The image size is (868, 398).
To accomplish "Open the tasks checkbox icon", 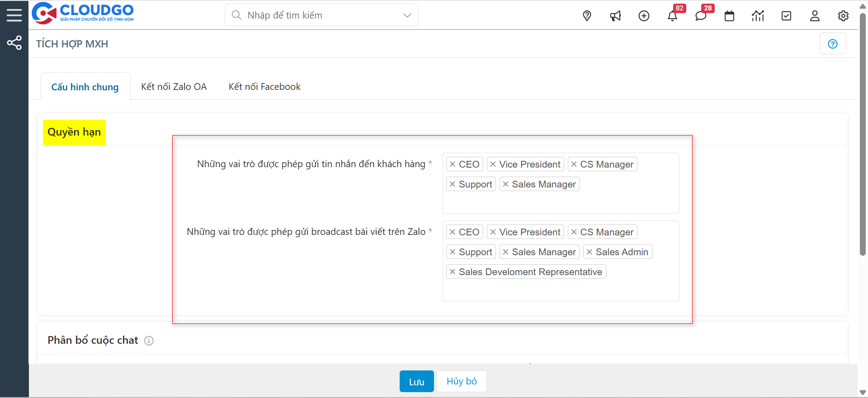I will 786,16.
